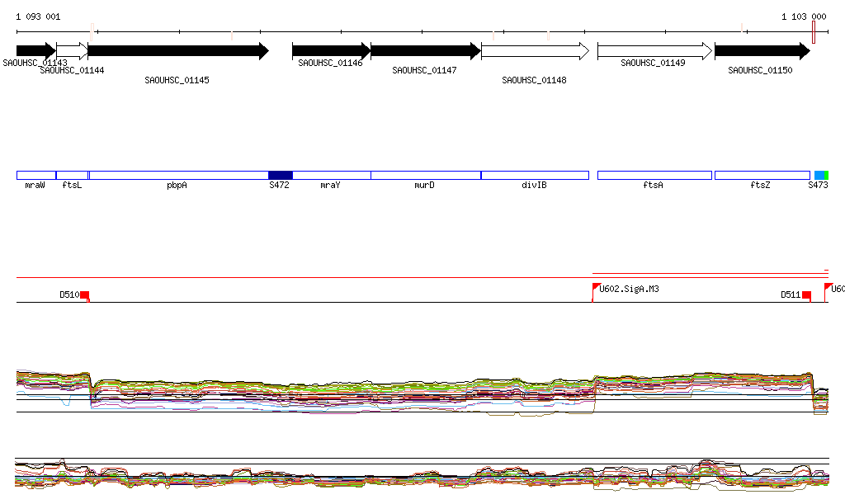845x504 pixels.
Task: Select the SAOUHSC_01146 gene arrow
Action: [x=331, y=51]
